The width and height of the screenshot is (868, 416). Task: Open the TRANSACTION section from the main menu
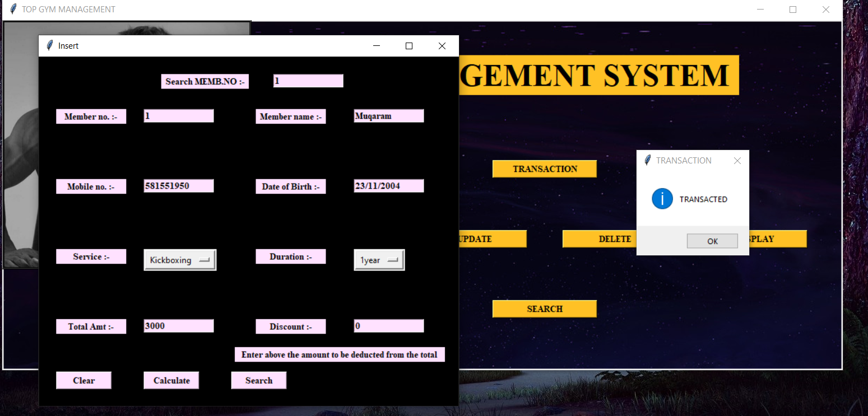[x=544, y=169]
